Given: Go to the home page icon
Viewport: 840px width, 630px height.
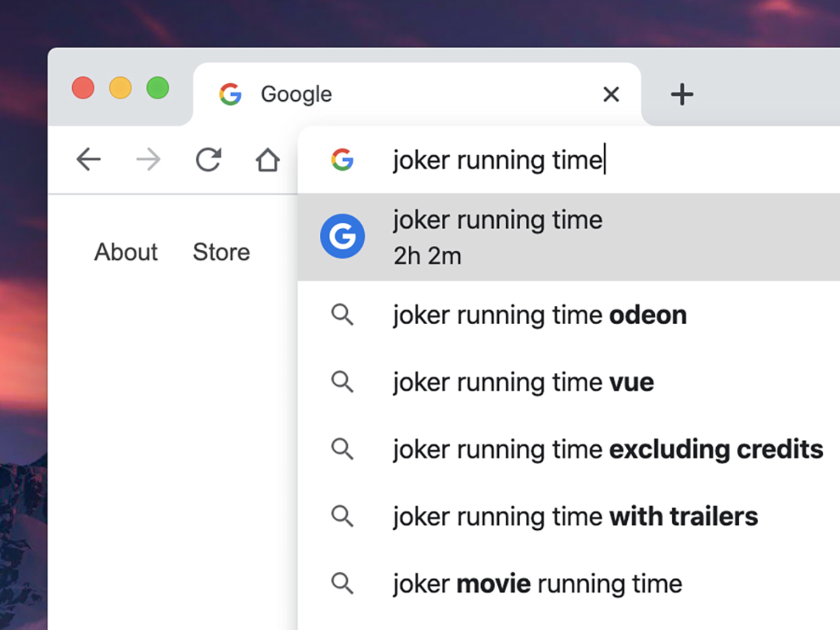Looking at the screenshot, I should pos(268,160).
